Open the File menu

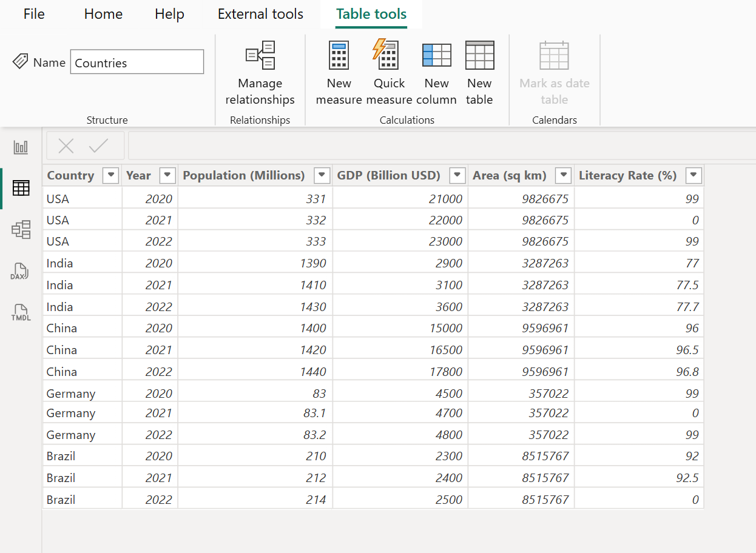(x=33, y=14)
